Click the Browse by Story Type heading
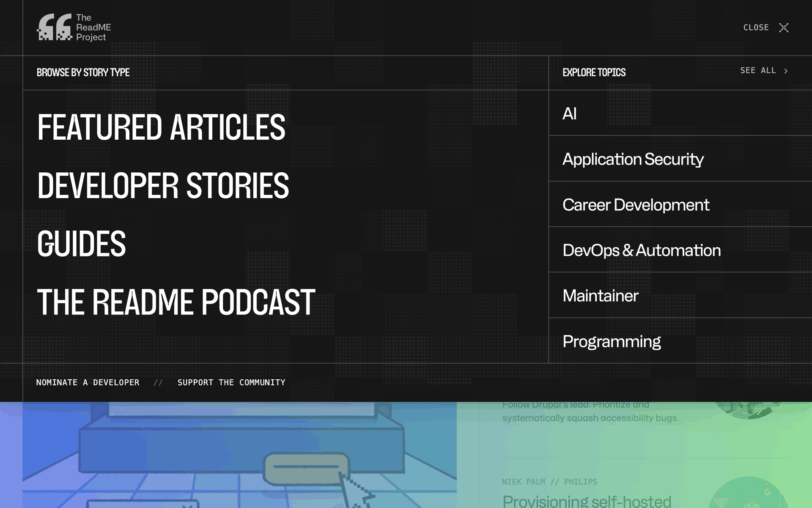This screenshot has height=508, width=812. coord(83,72)
